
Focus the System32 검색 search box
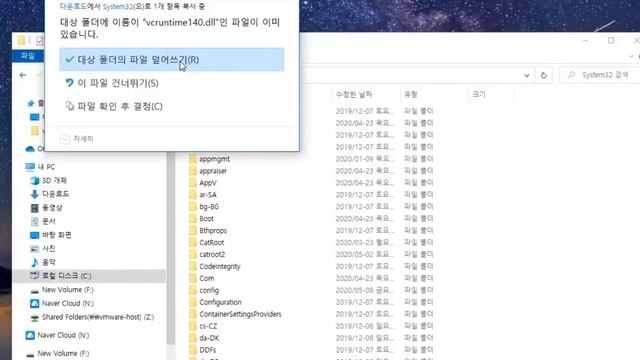pos(600,75)
